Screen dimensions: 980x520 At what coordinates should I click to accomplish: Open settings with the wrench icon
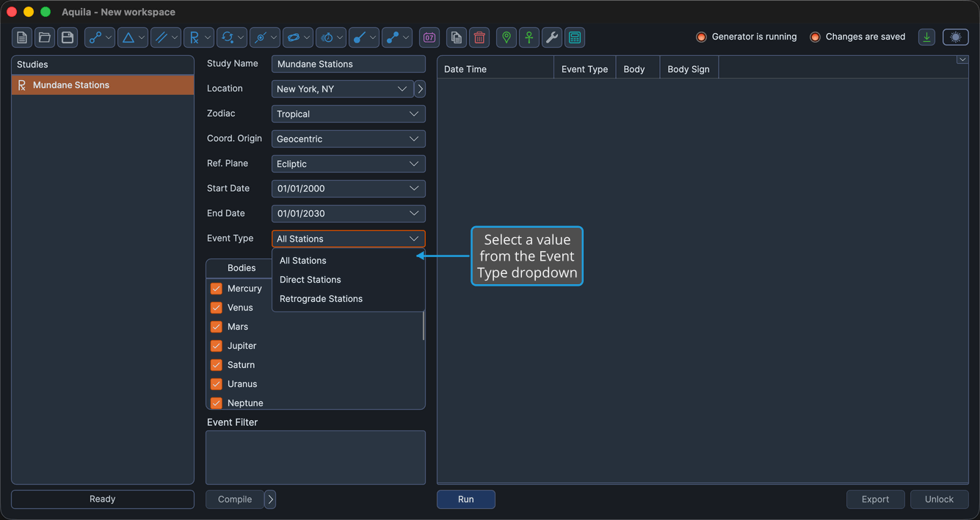point(552,37)
